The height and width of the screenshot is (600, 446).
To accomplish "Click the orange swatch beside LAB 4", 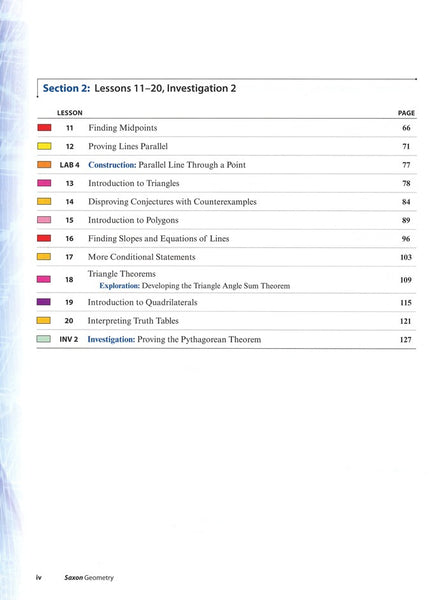I will [x=44, y=165].
